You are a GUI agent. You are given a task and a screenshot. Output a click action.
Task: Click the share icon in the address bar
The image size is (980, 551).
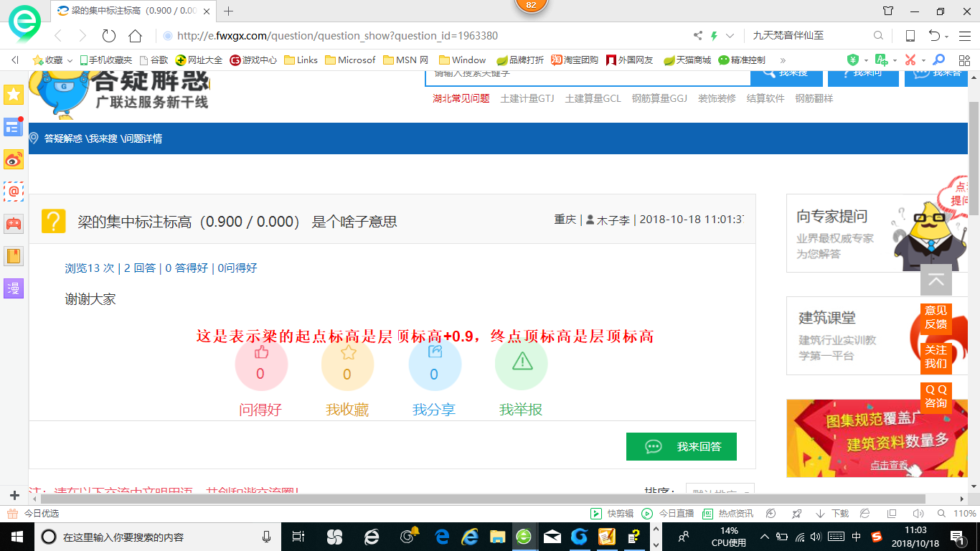[x=698, y=36]
